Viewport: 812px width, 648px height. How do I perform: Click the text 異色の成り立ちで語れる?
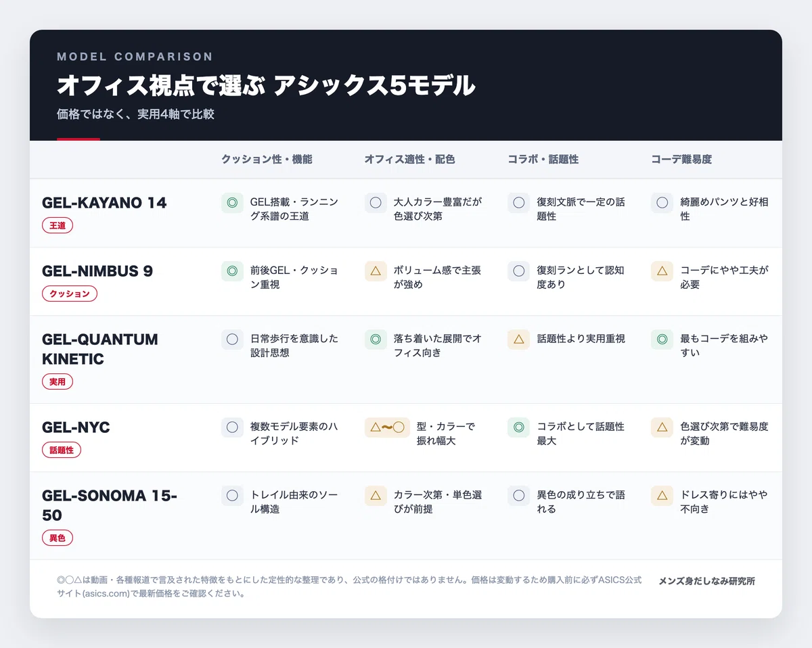pos(581,502)
